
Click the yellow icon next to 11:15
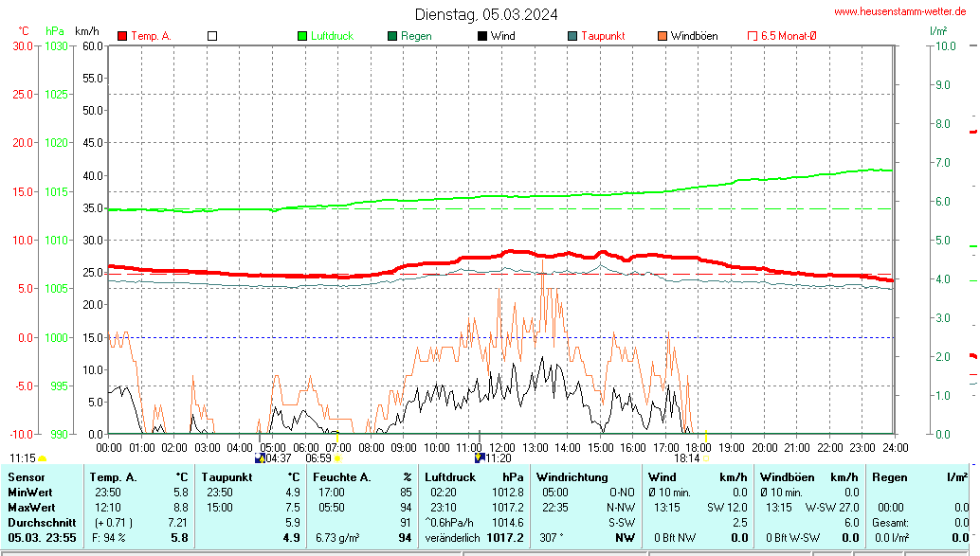point(42,458)
